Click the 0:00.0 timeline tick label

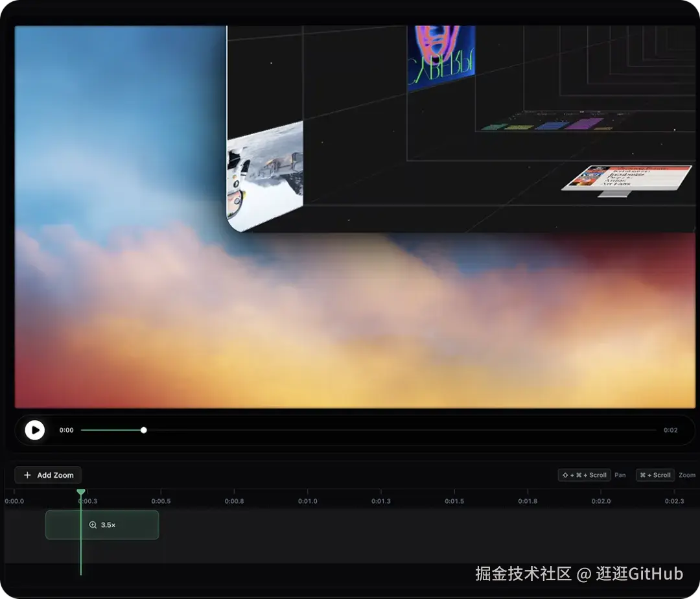tap(14, 501)
